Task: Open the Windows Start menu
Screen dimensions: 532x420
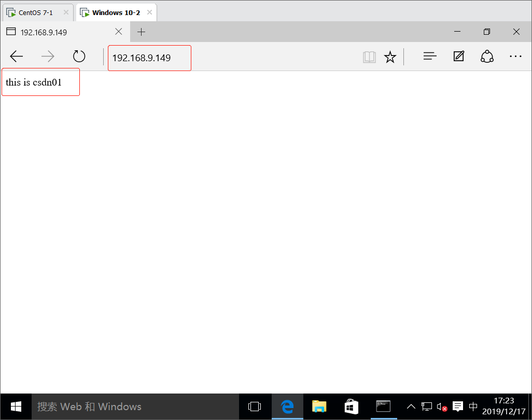Action: 16,407
